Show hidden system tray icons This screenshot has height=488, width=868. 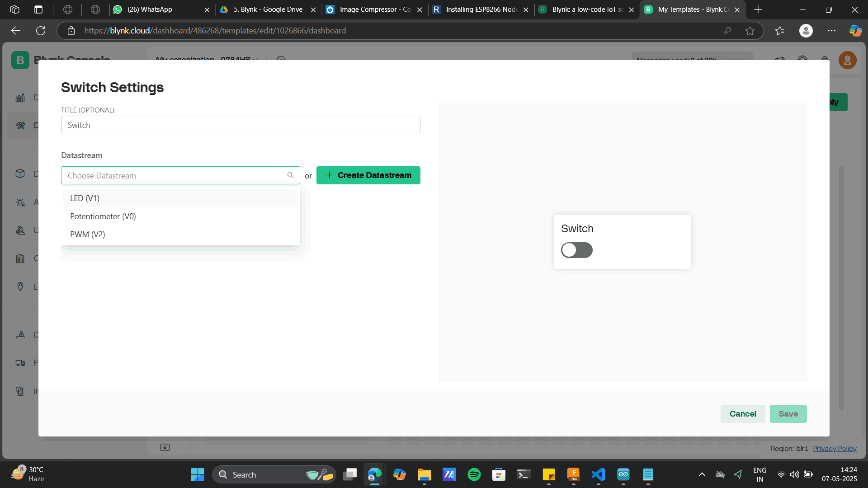point(702,474)
